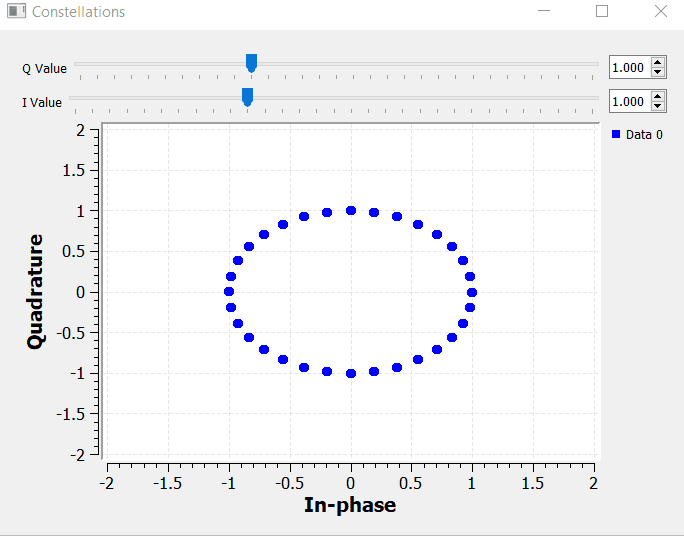Viewport: 684px width, 536px height.
Task: Click the Q Value slider handle
Action: 251,64
